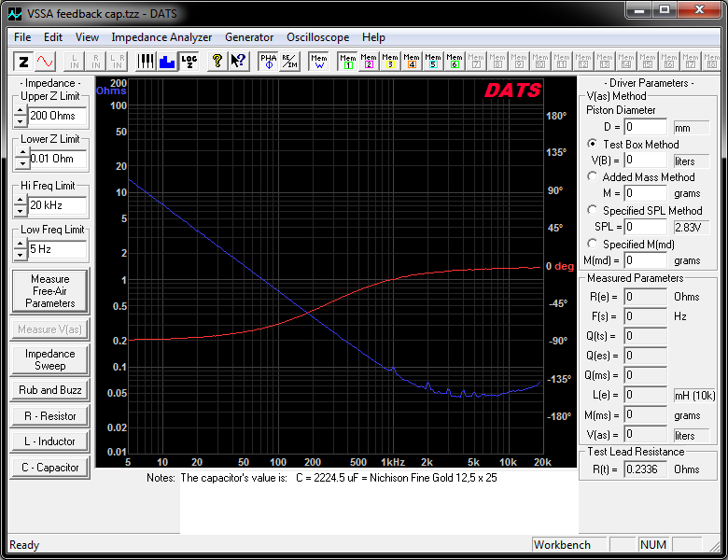Click the 2.83V SPL unit field
This screenshot has width=728, height=560.
click(692, 227)
